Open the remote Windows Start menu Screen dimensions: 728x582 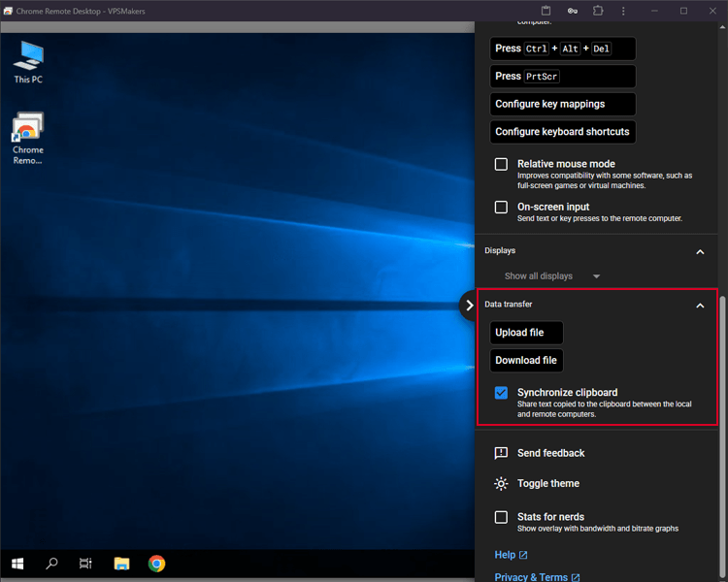click(x=17, y=564)
